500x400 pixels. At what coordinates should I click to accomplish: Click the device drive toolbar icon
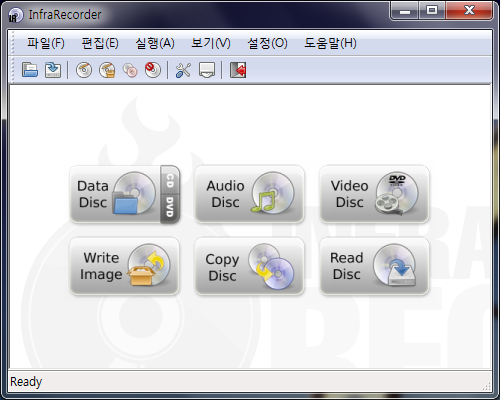[207, 70]
